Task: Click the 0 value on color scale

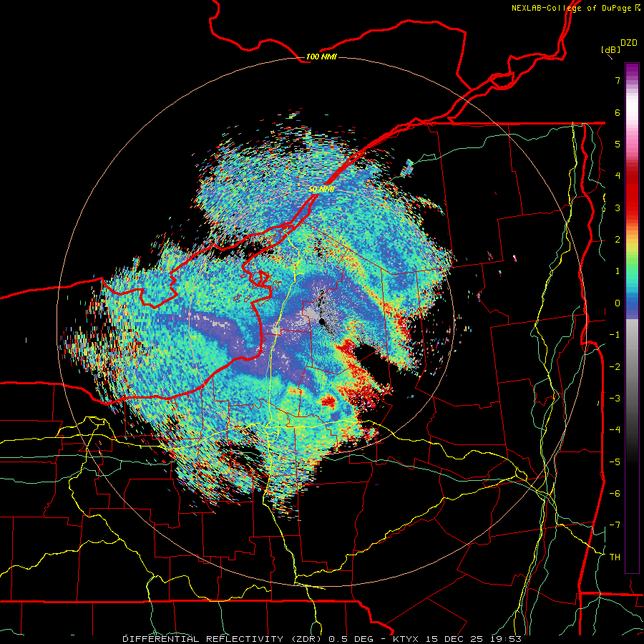Action: click(618, 303)
